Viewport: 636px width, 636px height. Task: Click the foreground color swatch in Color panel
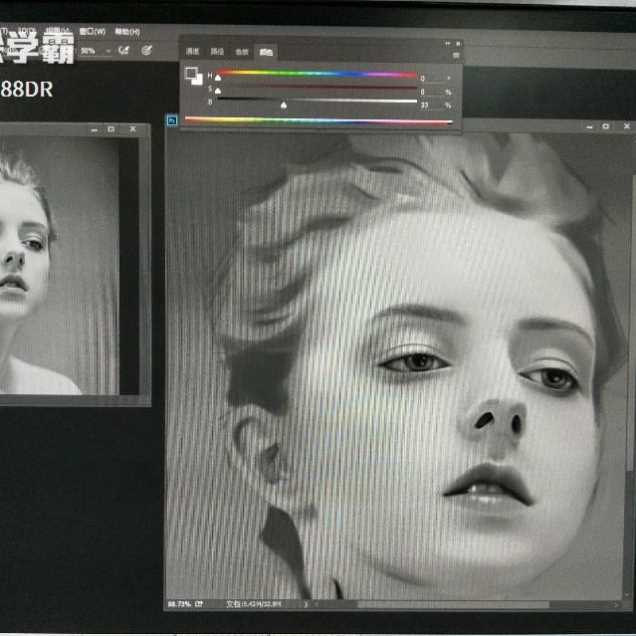point(190,73)
